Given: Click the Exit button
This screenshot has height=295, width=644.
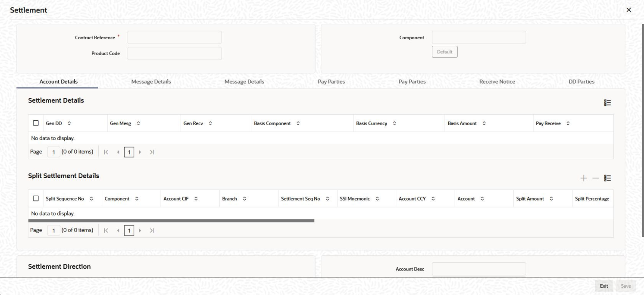Looking at the screenshot, I should (x=604, y=286).
